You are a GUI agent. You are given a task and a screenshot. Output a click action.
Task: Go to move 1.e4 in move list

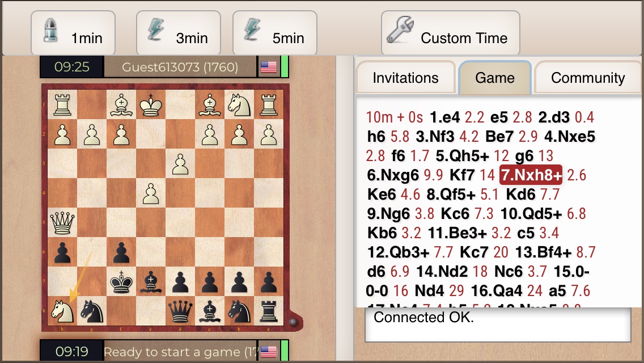point(445,117)
